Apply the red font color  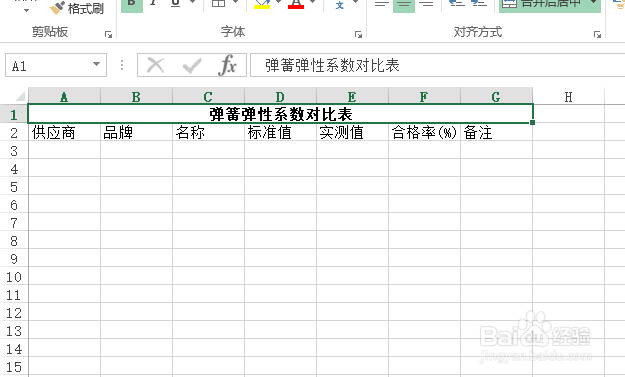(x=296, y=5)
